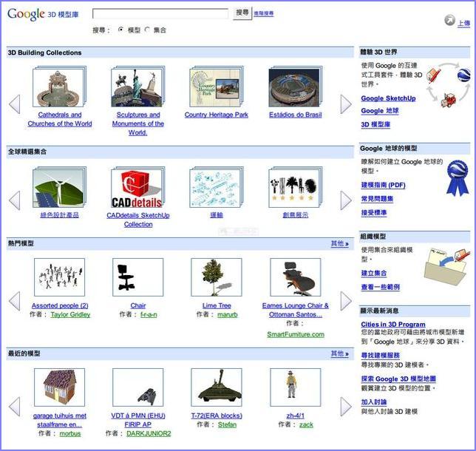The height and width of the screenshot is (451, 476).
Task: Open the advanced search link beside 搜尋
Action: (x=263, y=13)
